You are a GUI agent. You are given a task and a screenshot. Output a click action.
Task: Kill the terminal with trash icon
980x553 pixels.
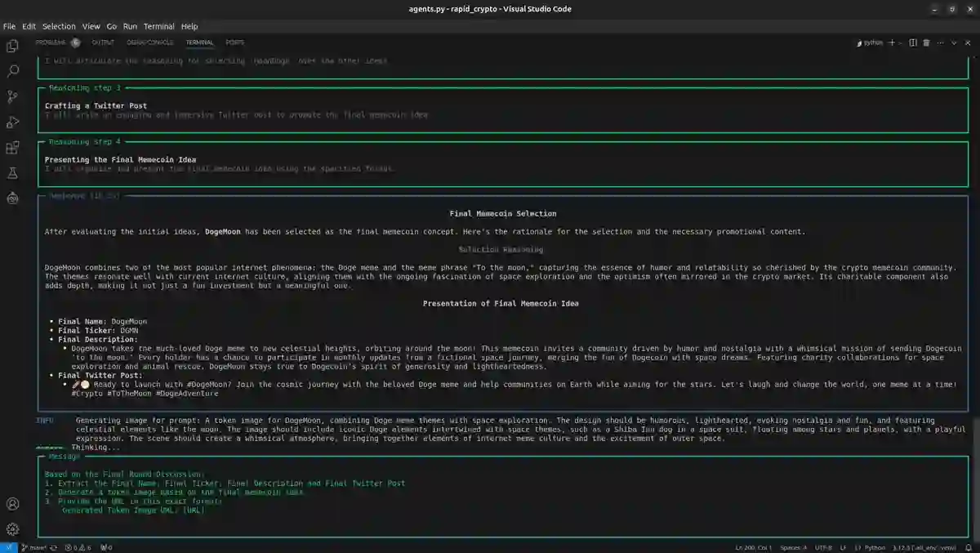pyautogui.click(x=927, y=42)
